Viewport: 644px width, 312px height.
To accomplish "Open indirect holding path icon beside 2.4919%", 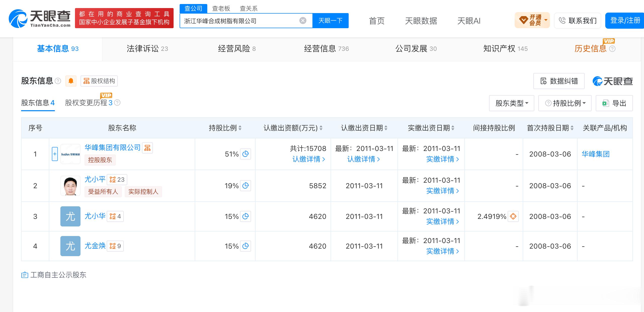I will (x=513, y=216).
